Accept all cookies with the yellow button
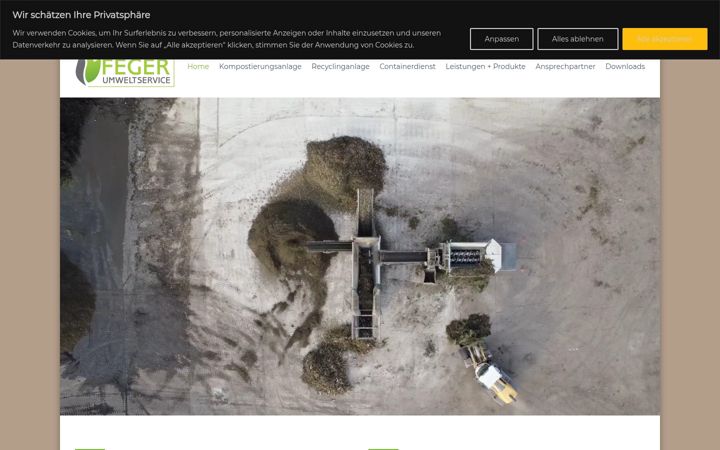Screen dimensions: 720x450 pos(664,39)
